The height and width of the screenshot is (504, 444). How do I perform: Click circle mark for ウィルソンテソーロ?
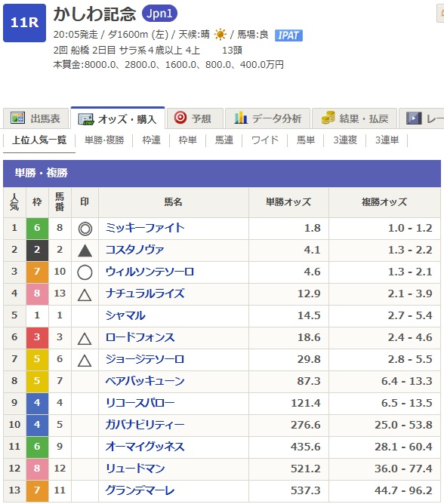(x=85, y=272)
